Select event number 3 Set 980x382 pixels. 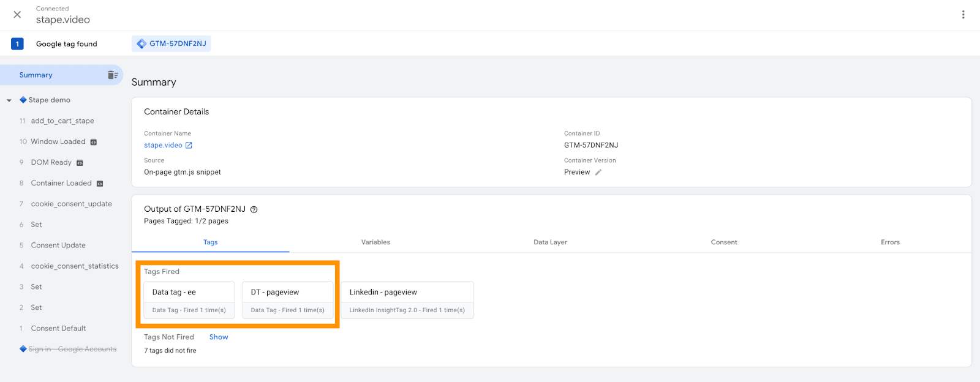point(36,287)
